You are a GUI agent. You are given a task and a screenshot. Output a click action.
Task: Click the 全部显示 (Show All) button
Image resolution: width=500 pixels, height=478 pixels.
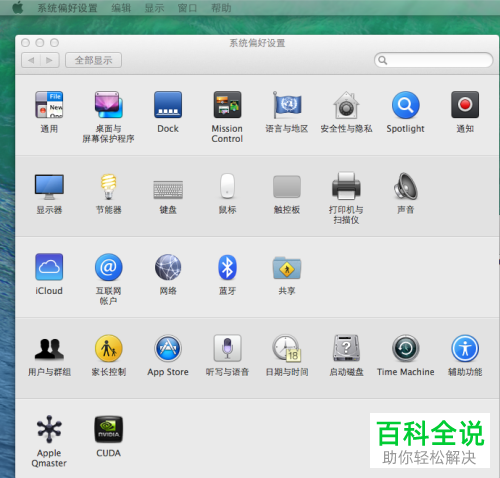click(93, 60)
